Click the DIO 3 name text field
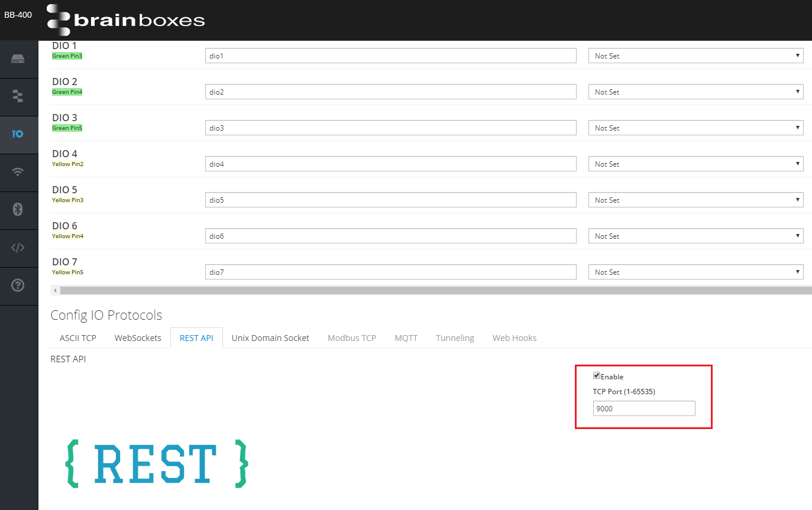The height and width of the screenshot is (510, 812). pyautogui.click(x=390, y=128)
